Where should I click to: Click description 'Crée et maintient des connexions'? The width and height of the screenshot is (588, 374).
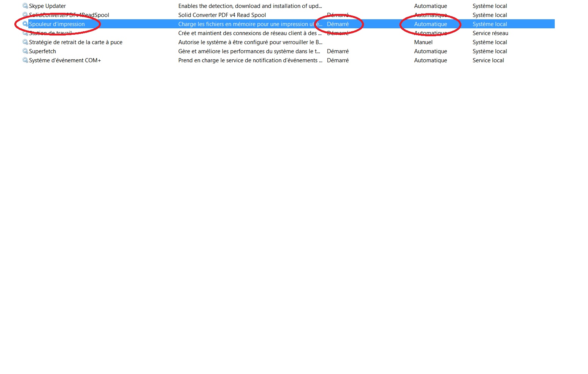[x=250, y=33]
